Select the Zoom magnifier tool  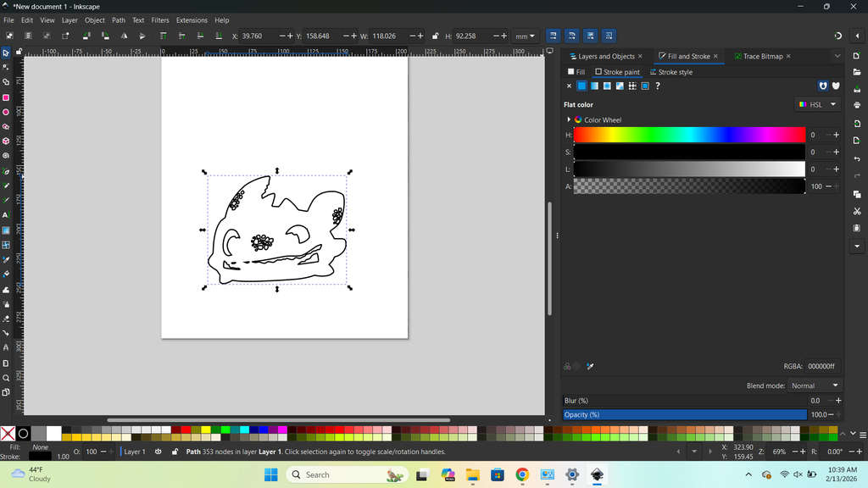coord(6,378)
